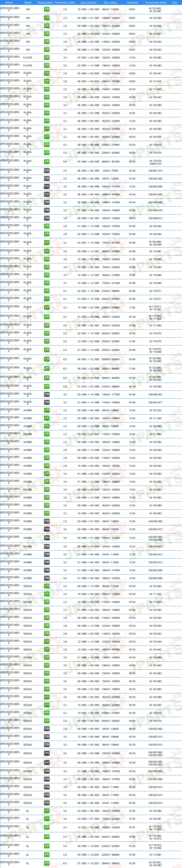Click the petrol icon for SL engine M 103.984
Image resolution: width=182 pixels, height=868 pixels.
46,811
